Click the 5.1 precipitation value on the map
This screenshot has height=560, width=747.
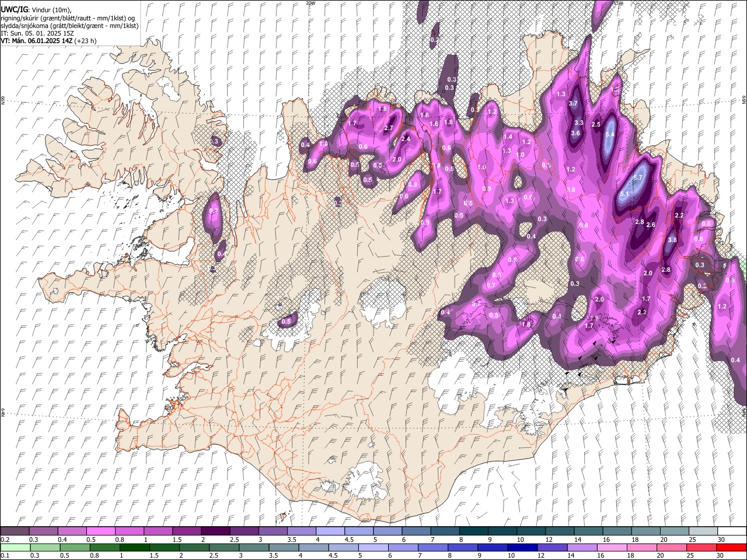click(624, 194)
